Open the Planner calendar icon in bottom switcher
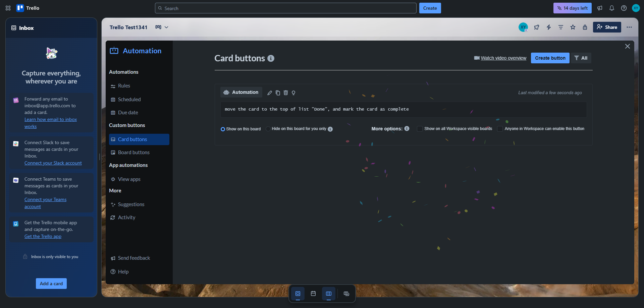Viewport: 644px width, 308px height. click(313, 294)
